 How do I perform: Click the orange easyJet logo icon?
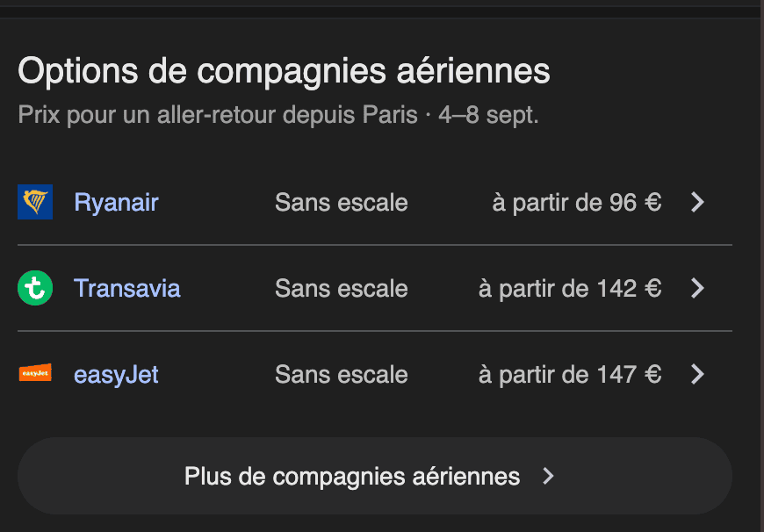(35, 373)
